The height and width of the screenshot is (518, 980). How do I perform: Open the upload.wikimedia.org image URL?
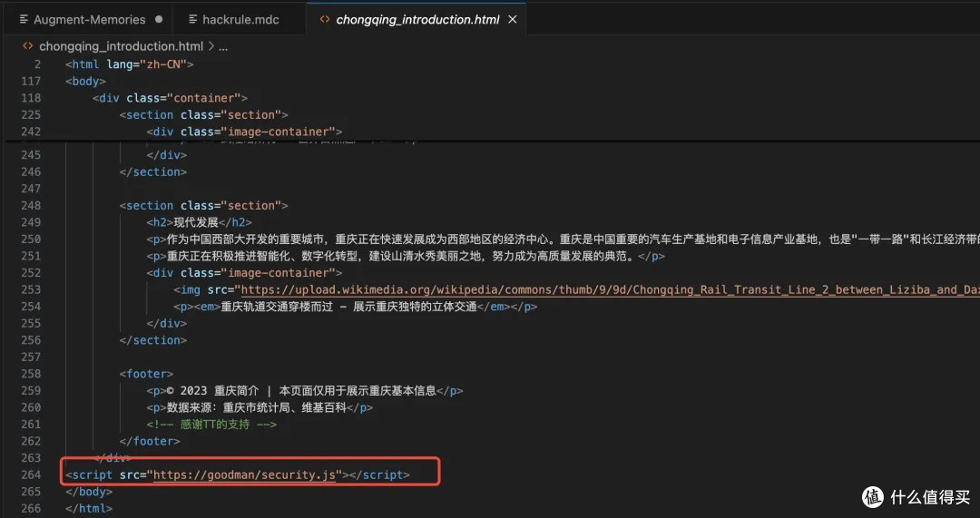tap(610, 290)
